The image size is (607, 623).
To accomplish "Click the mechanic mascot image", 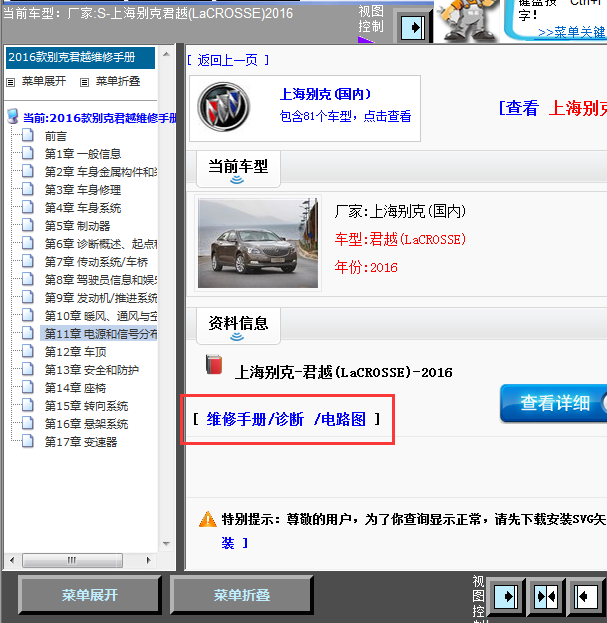I will tap(468, 20).
